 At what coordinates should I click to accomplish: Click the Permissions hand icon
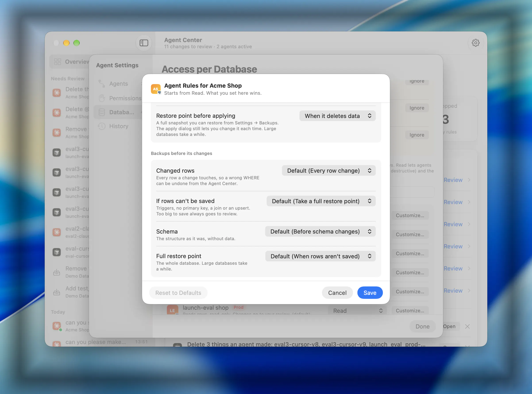102,98
